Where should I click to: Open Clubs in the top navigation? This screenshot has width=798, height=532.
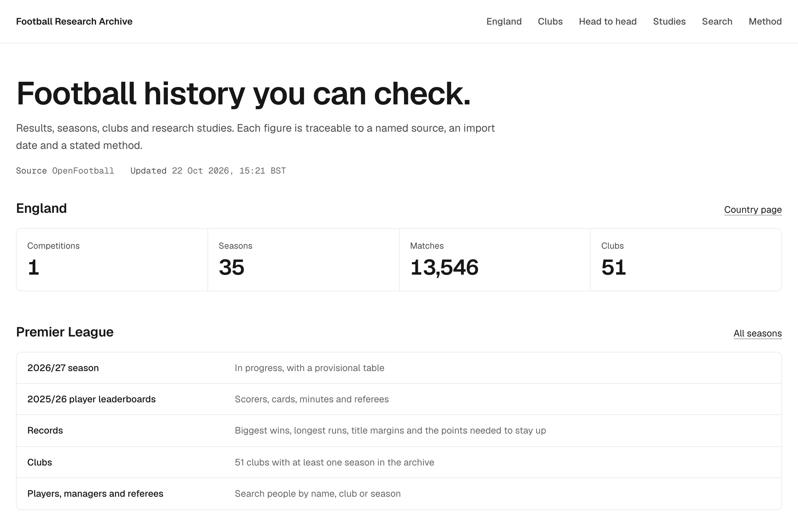tap(550, 21)
